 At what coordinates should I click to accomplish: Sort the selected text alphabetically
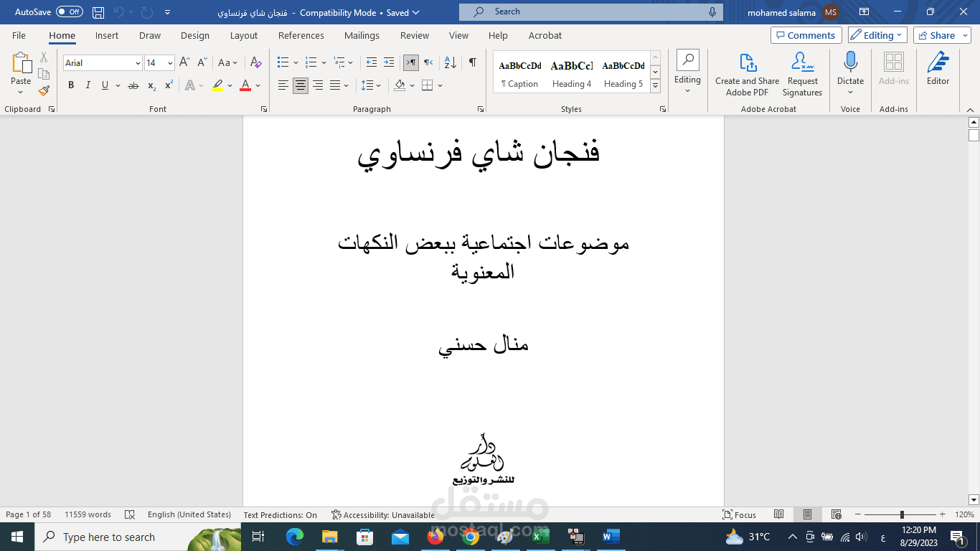[450, 62]
